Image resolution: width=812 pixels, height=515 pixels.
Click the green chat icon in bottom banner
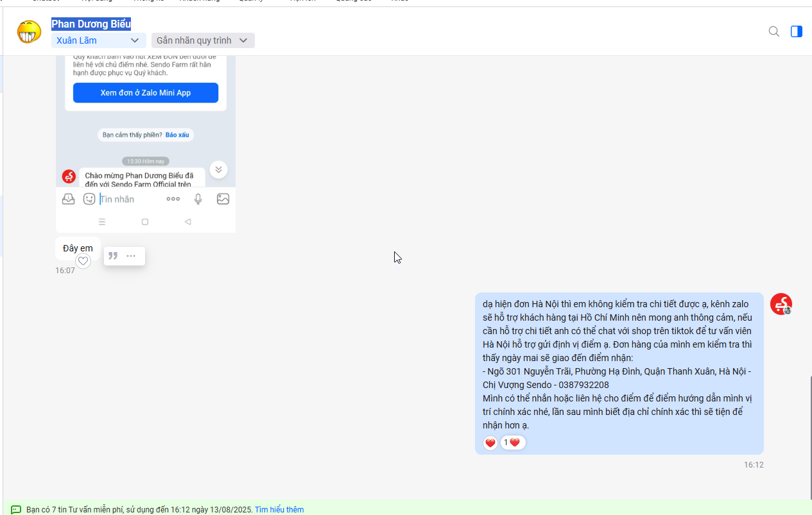click(16, 510)
